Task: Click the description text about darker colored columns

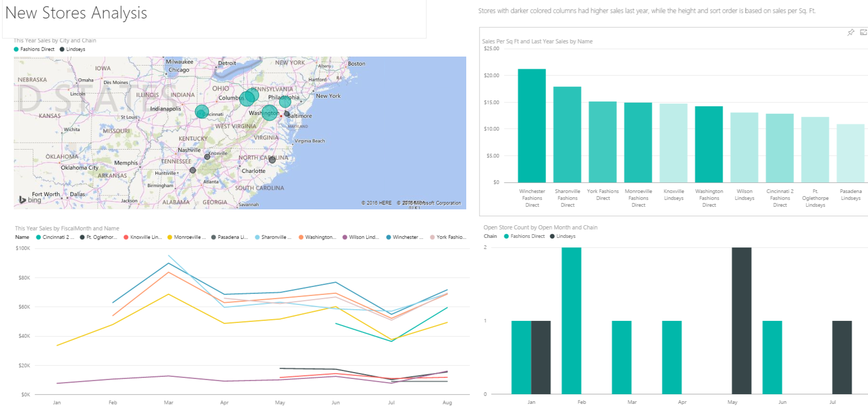Action: pyautogui.click(x=647, y=11)
